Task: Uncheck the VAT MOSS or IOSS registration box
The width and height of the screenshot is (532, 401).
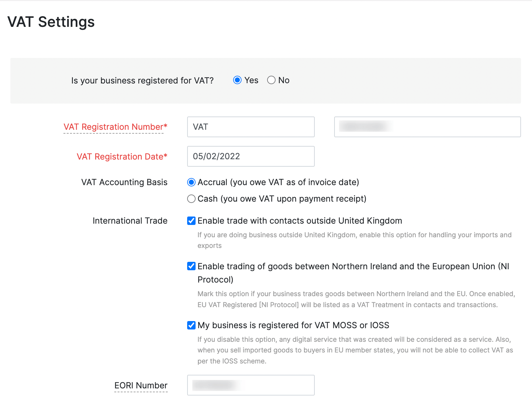Action: [191, 325]
